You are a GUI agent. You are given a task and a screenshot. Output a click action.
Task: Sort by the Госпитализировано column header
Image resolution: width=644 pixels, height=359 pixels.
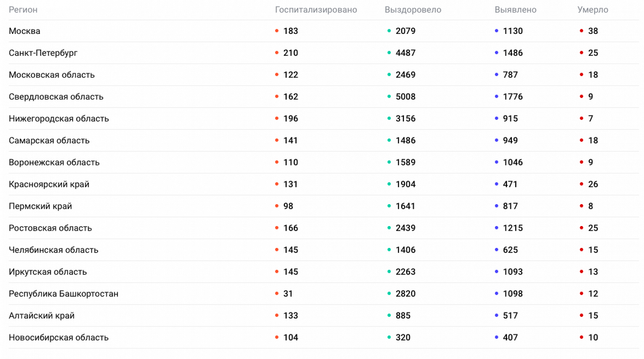(x=316, y=10)
